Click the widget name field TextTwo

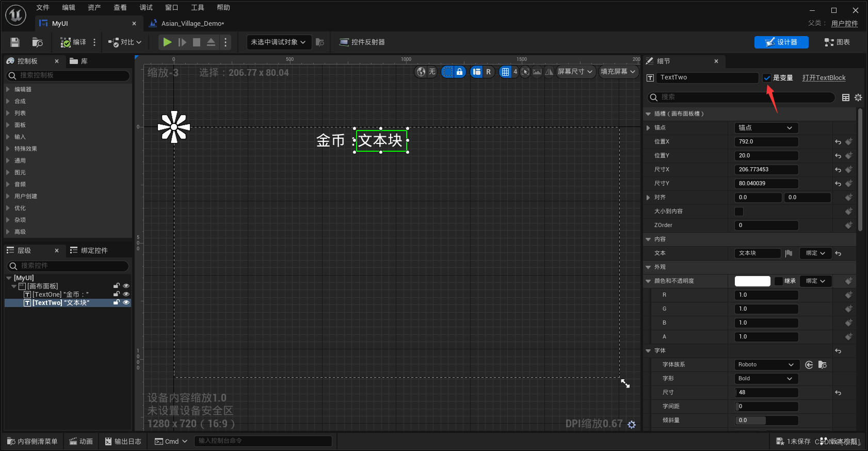(x=707, y=77)
